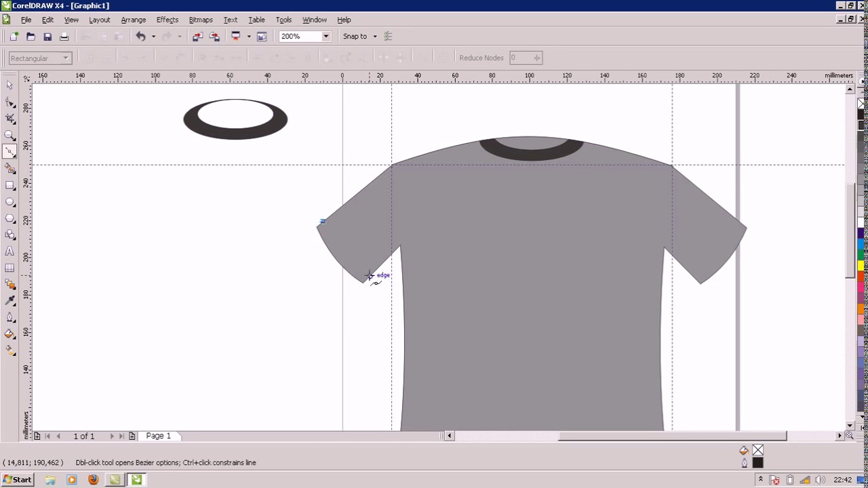The width and height of the screenshot is (868, 488).
Task: Select the Ellipse tool
Action: pyautogui.click(x=10, y=201)
